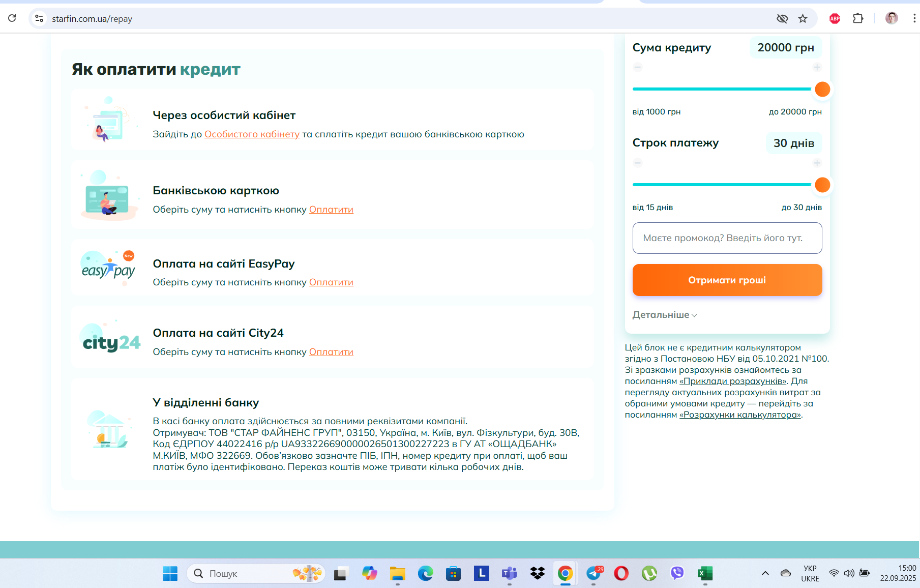The height and width of the screenshot is (588, 920).
Task: Click the address bar URL starfin.com.ua/repay
Action: click(x=92, y=19)
